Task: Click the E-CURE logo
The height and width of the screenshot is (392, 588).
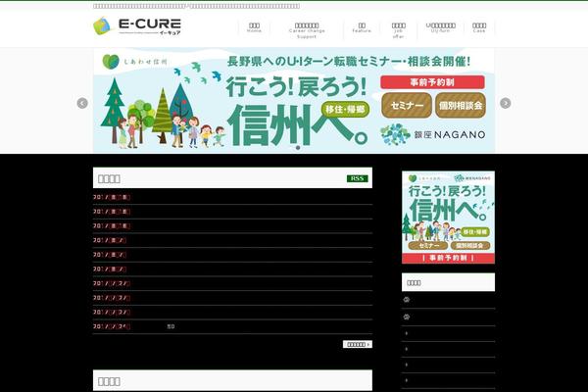Action: coord(137,26)
